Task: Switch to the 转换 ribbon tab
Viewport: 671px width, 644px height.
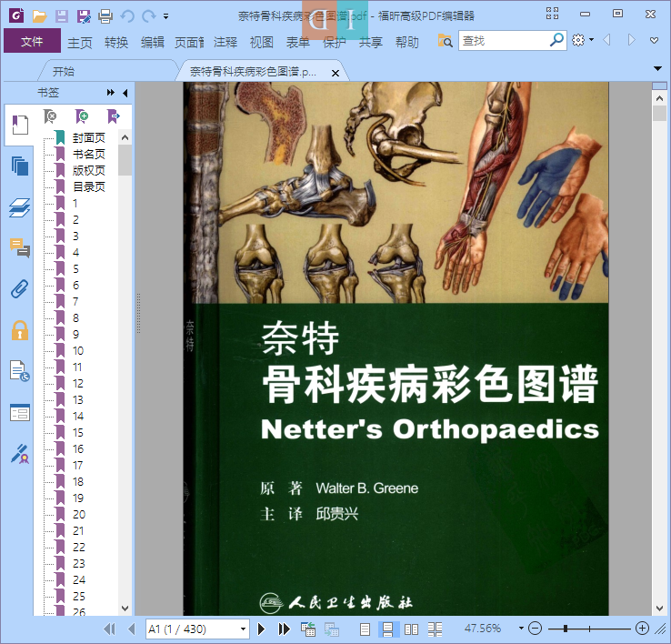Action: coord(116,42)
